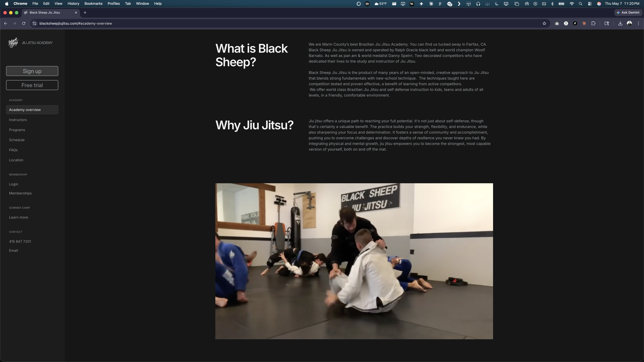The height and width of the screenshot is (362, 644).
Task: Click the date and time in menu bar
Action: [622, 4]
